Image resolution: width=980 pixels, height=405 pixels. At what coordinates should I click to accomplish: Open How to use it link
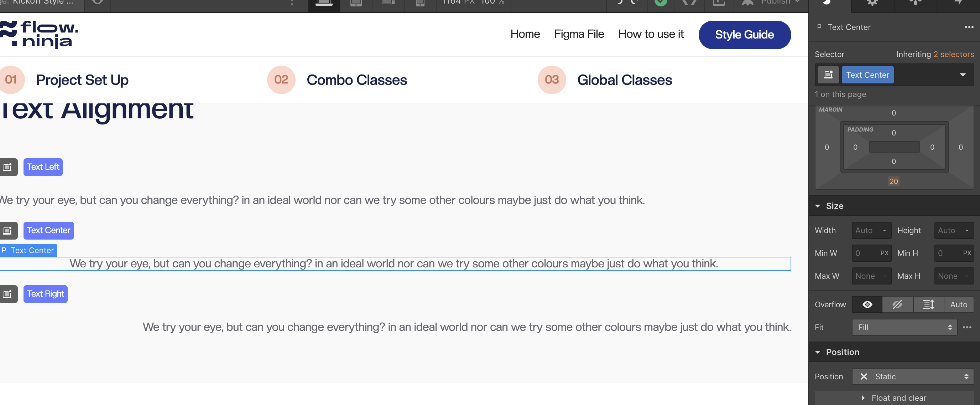tap(651, 34)
